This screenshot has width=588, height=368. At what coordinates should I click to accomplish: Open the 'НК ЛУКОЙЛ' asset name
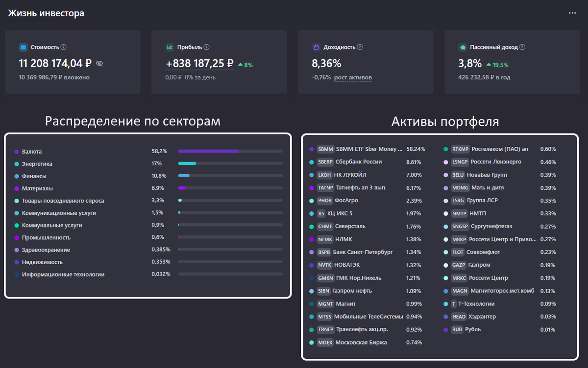click(350, 175)
